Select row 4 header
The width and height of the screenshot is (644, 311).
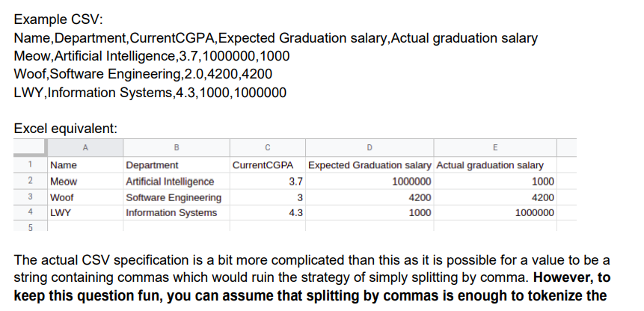[31, 212]
